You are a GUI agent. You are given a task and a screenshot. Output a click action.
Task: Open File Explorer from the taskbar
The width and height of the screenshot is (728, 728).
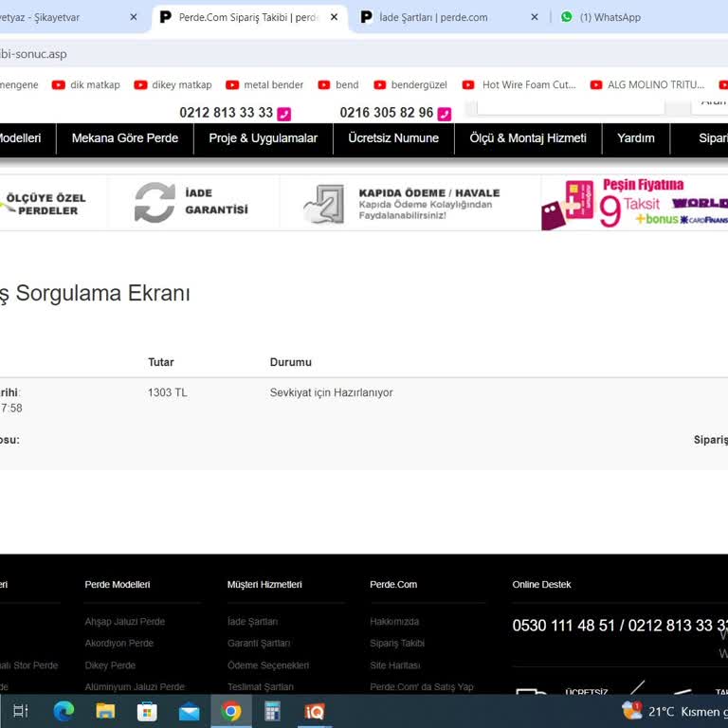[x=105, y=711]
